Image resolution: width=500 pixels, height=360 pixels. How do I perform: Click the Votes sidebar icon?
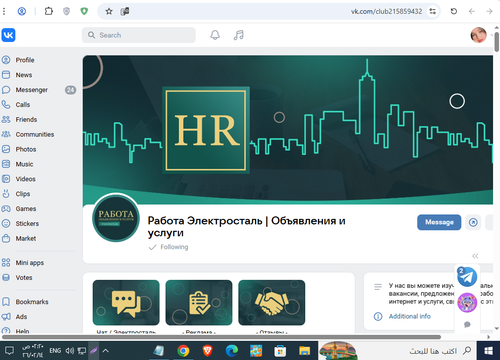[6, 277]
